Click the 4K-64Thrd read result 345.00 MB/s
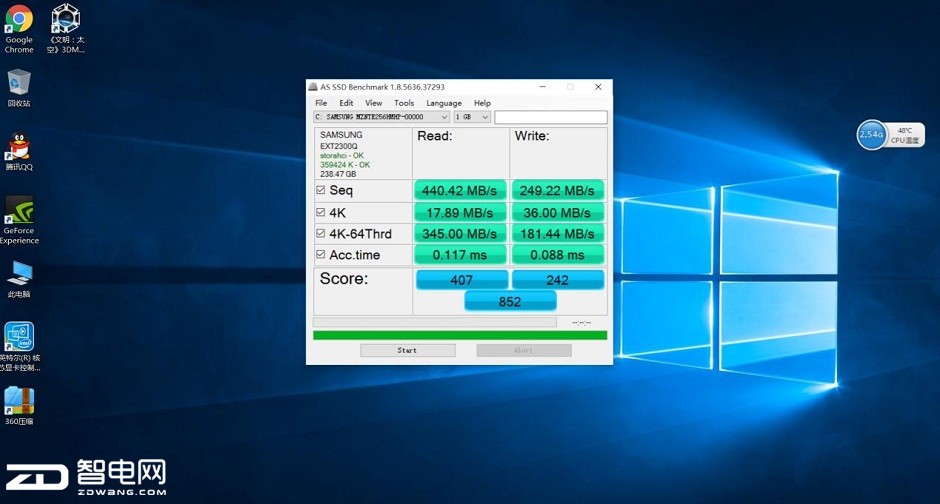The image size is (940, 504). (460, 234)
